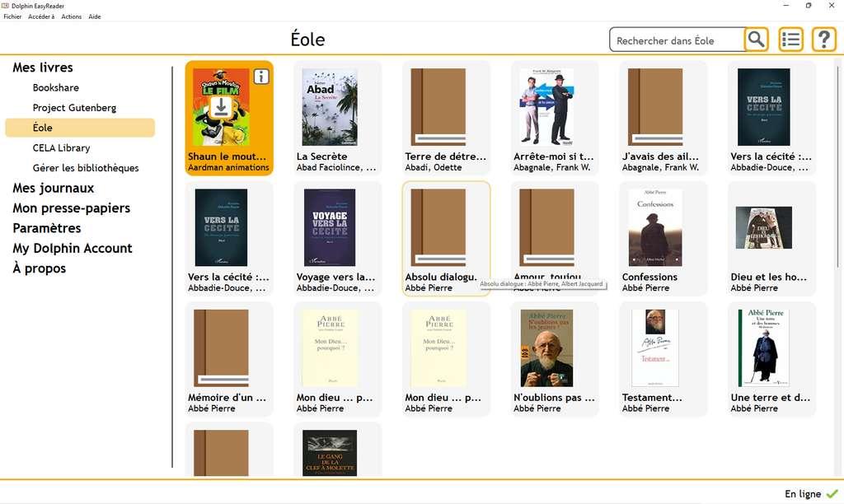Go to Mes journaux
The height and width of the screenshot is (504, 844).
(54, 188)
